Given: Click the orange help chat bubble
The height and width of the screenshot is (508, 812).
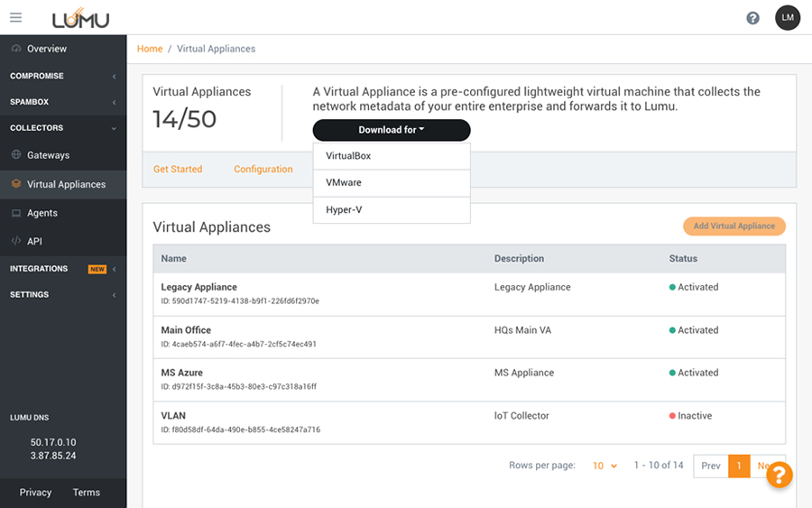Looking at the screenshot, I should click(x=780, y=475).
